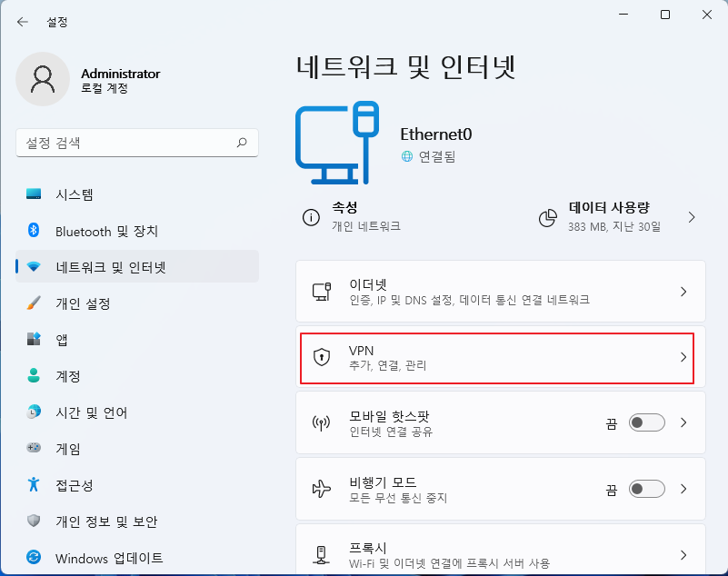The image size is (728, 576).
Task: Click the 시스템 monitor icon
Action: click(34, 194)
